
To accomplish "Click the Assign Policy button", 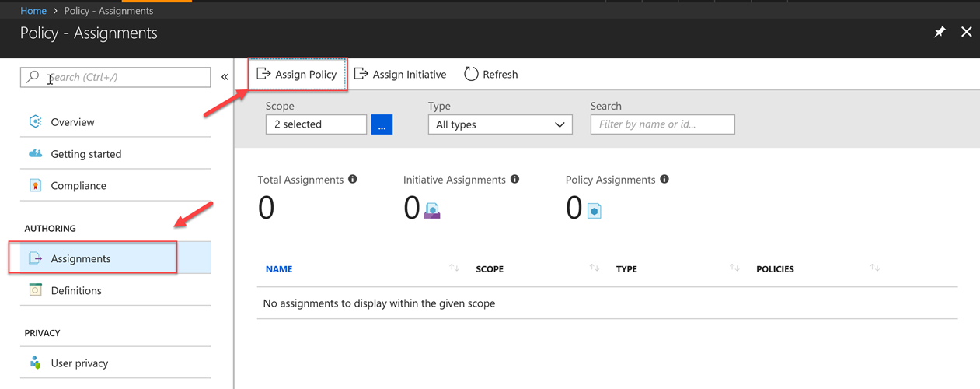I will tap(298, 74).
